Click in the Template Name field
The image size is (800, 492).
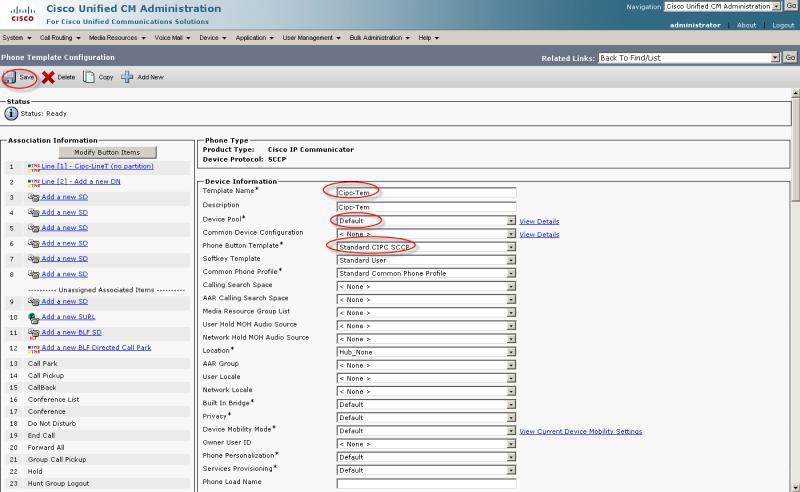[427, 193]
